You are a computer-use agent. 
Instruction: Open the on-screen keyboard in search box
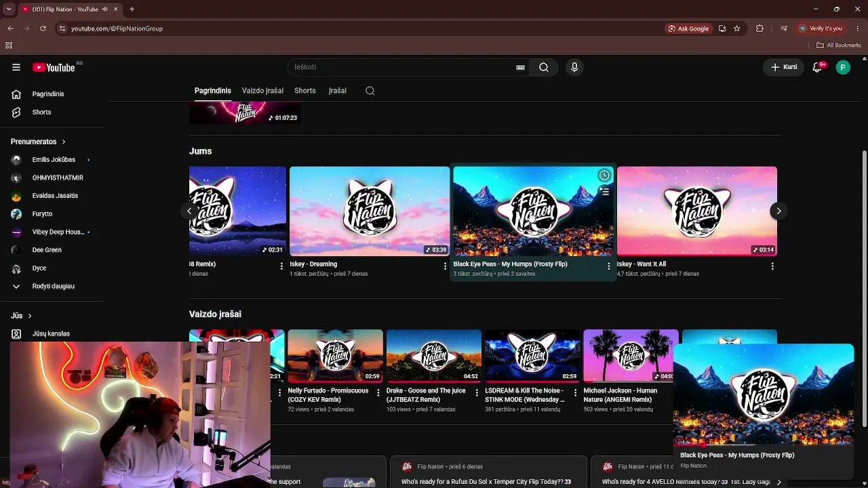(x=520, y=67)
